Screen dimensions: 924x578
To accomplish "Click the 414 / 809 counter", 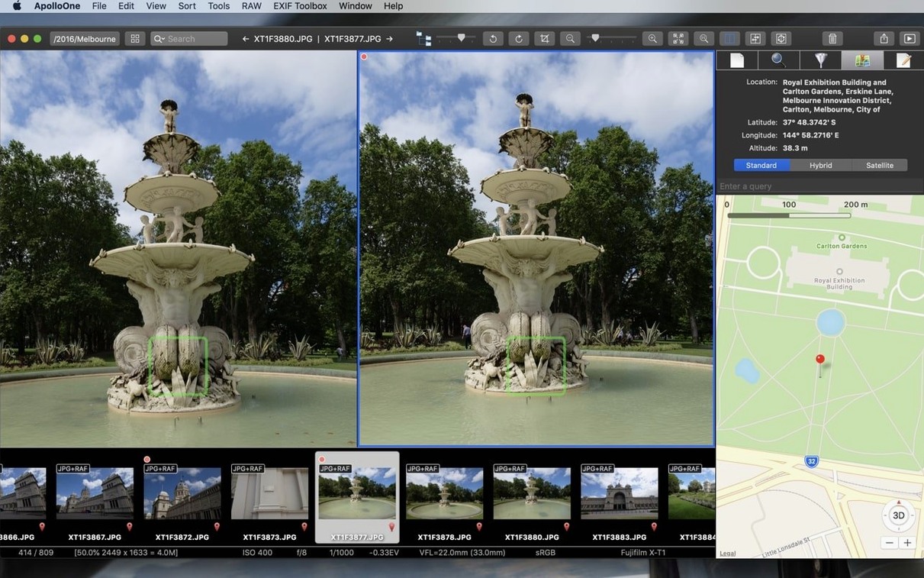I will tap(36, 552).
